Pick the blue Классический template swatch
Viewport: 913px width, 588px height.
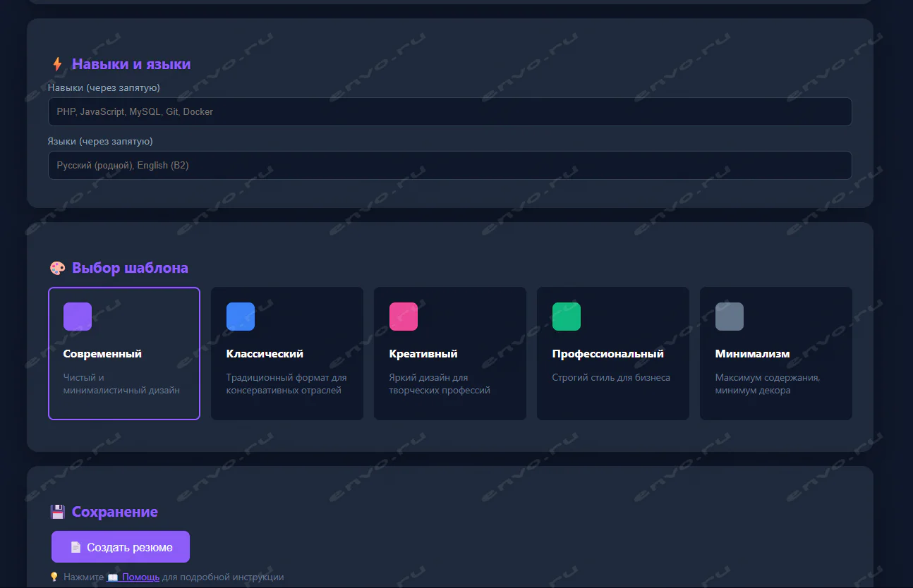[241, 317]
